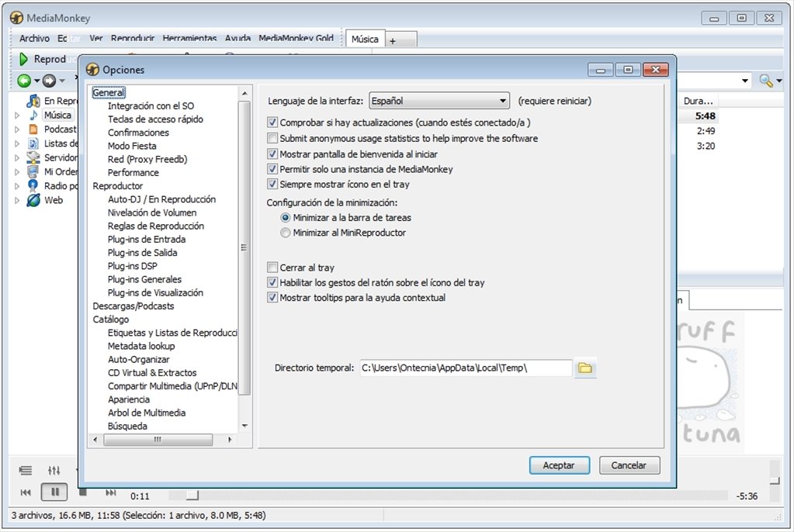Pause the current track

pos(54,492)
